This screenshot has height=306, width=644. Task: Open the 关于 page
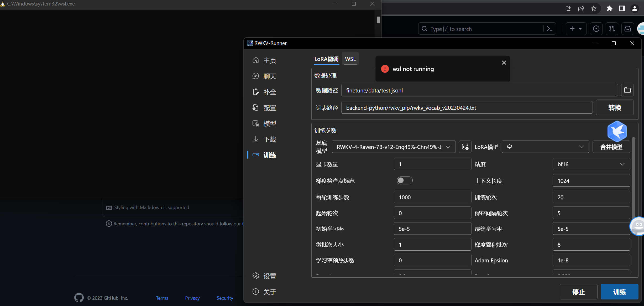coord(270,292)
